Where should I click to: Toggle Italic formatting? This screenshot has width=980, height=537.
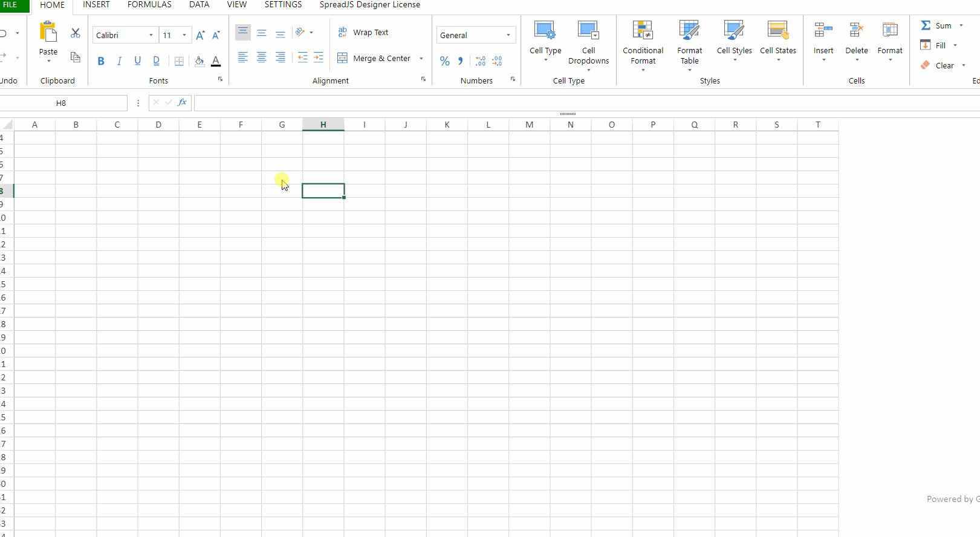[119, 61]
